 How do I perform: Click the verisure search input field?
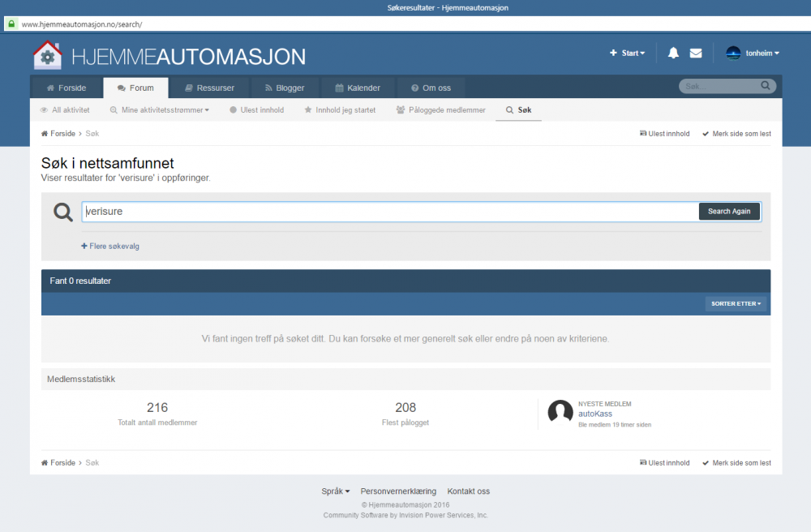[x=389, y=212]
